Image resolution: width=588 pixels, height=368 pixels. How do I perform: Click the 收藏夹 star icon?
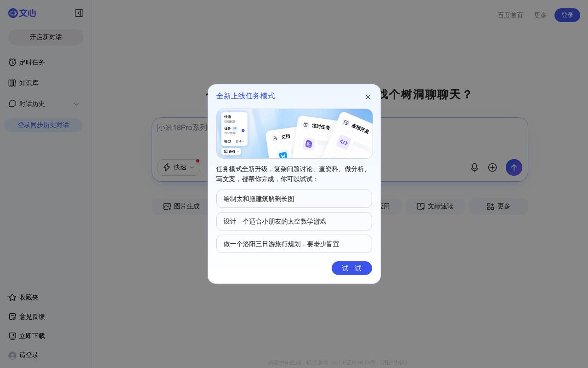click(12, 297)
